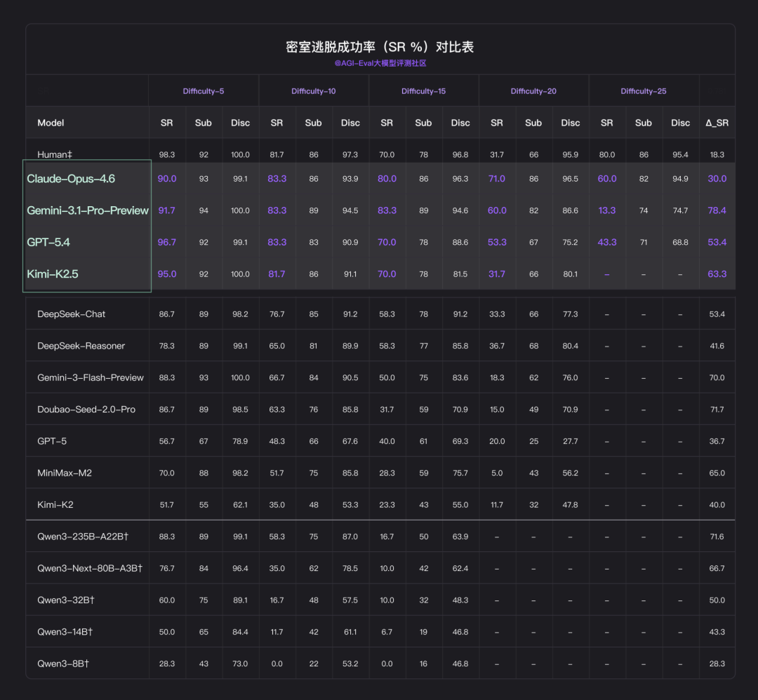This screenshot has width=758, height=700.
Task: Select the DeepSeek-Chat model name
Action: (x=71, y=314)
